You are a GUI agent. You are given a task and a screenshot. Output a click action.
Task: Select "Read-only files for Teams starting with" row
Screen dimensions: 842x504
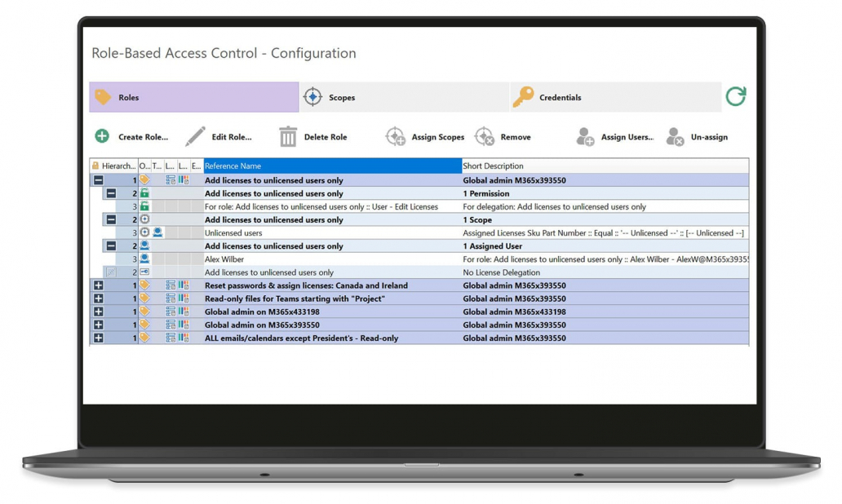click(295, 298)
